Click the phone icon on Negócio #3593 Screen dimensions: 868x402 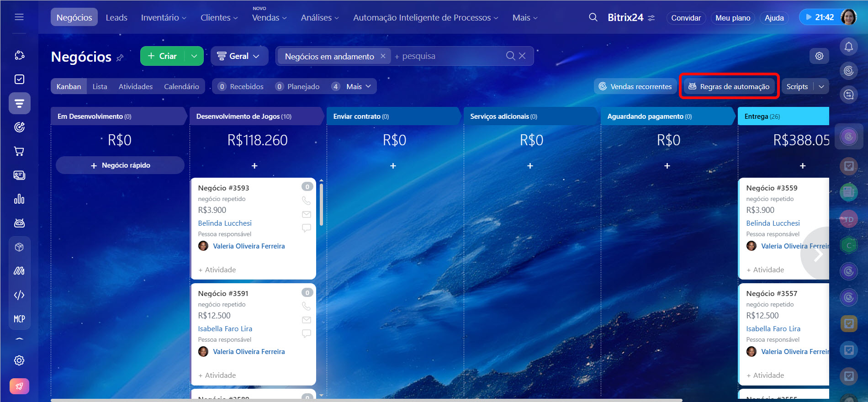point(306,201)
